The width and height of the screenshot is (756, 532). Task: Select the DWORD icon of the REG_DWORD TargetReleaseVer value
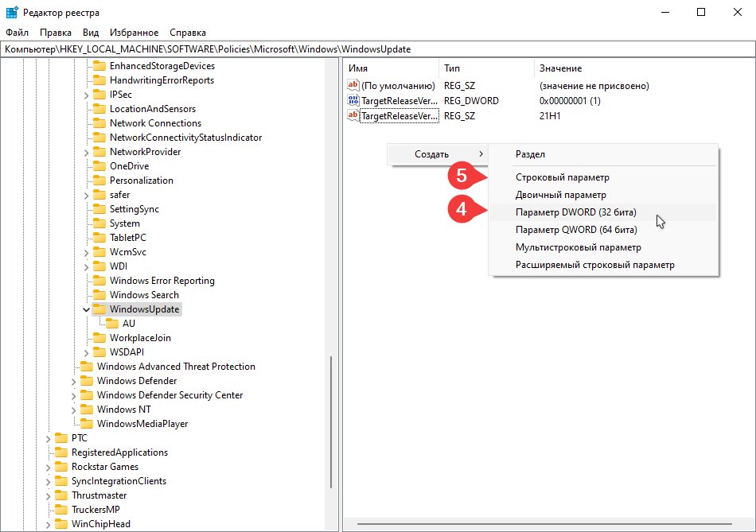coord(353,101)
